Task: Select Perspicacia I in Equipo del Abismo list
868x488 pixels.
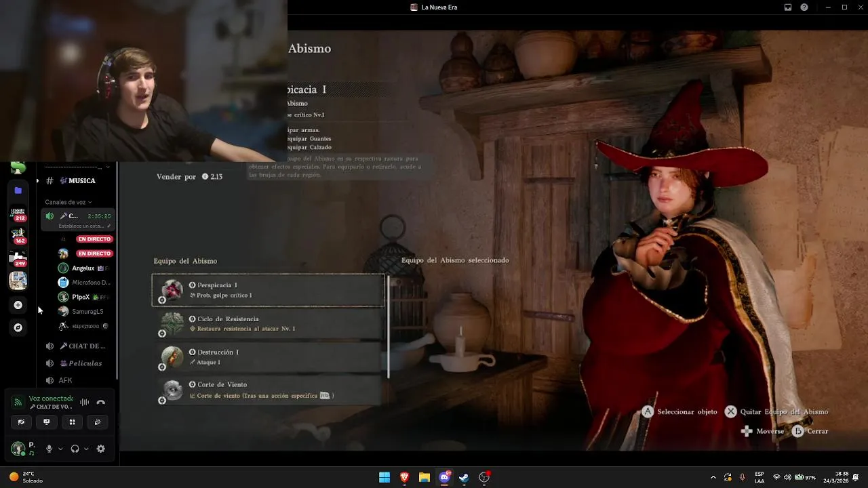Action: click(x=268, y=290)
